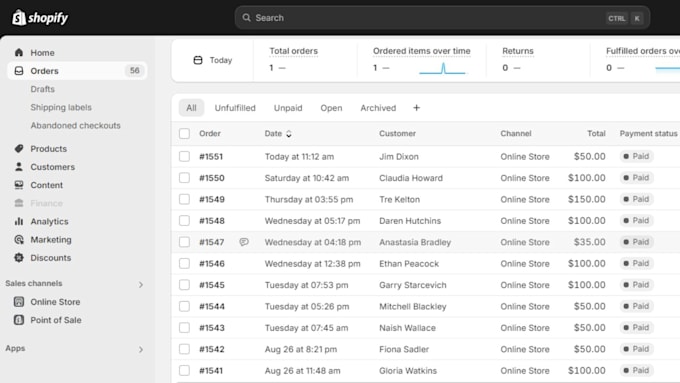Check the box for order #1549
The width and height of the screenshot is (680, 383).
[x=184, y=199]
